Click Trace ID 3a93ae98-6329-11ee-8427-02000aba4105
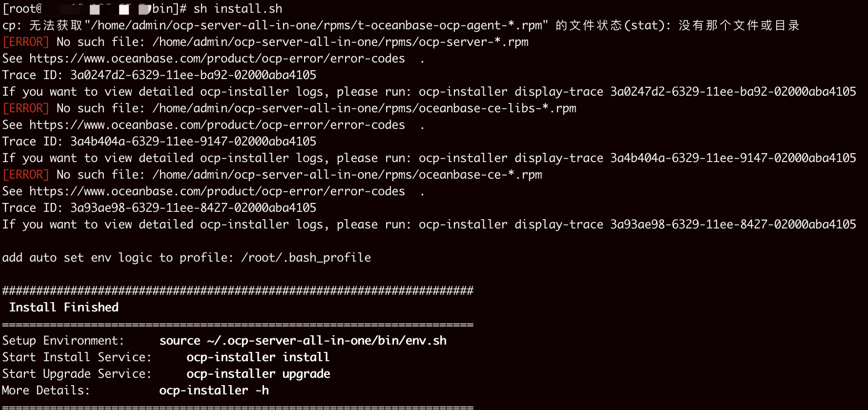868x410 pixels. click(193, 208)
